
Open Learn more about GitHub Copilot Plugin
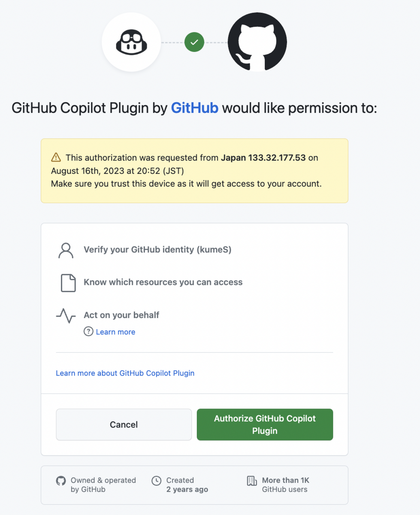click(125, 373)
